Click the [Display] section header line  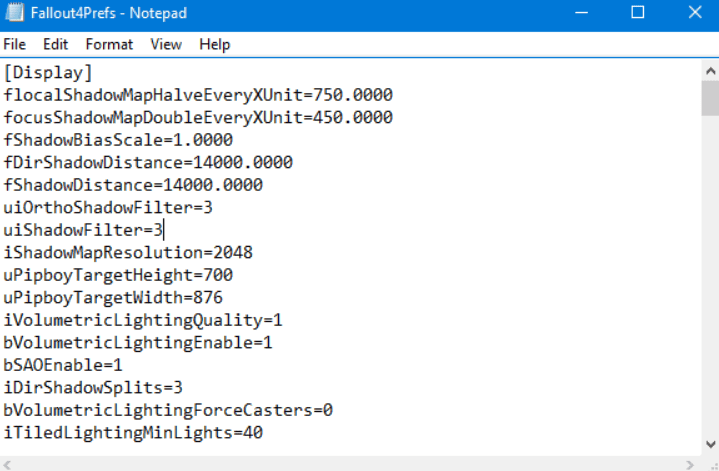pos(48,72)
